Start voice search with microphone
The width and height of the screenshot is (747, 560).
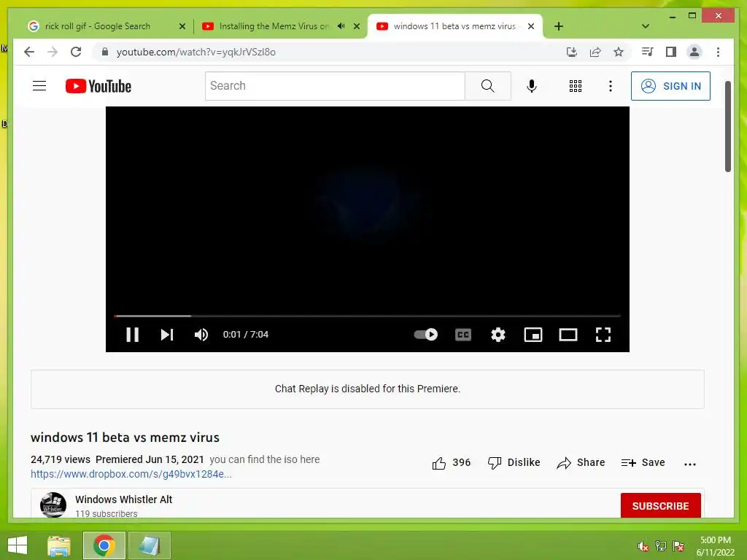(532, 86)
